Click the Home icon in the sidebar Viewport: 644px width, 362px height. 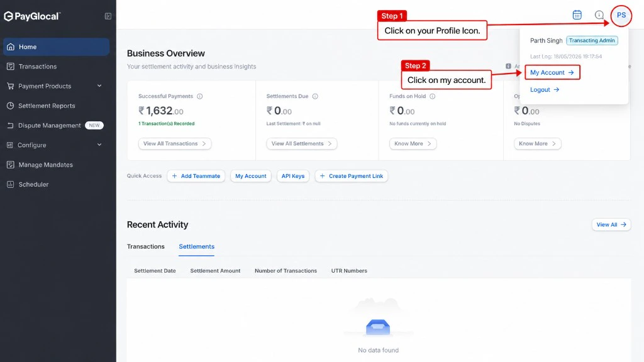[x=11, y=47]
